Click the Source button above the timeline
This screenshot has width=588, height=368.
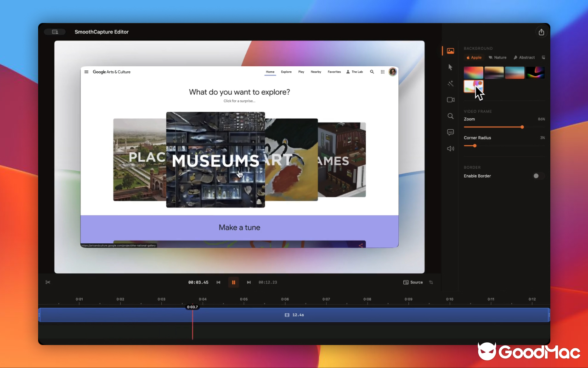[x=413, y=282]
